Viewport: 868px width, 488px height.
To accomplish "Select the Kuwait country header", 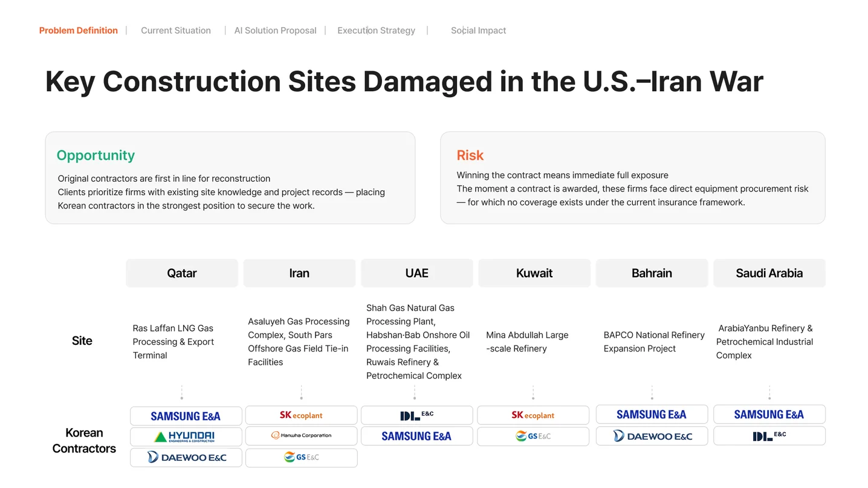I will click(534, 273).
